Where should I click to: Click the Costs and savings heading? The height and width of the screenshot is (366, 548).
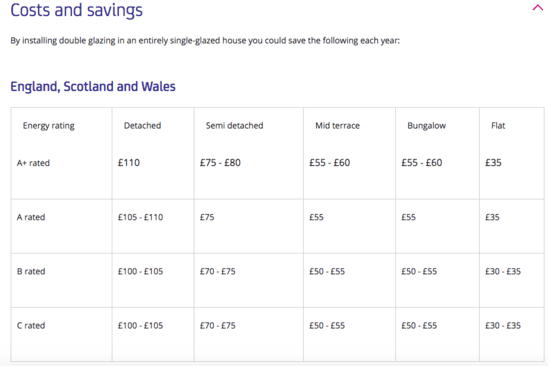point(77,10)
